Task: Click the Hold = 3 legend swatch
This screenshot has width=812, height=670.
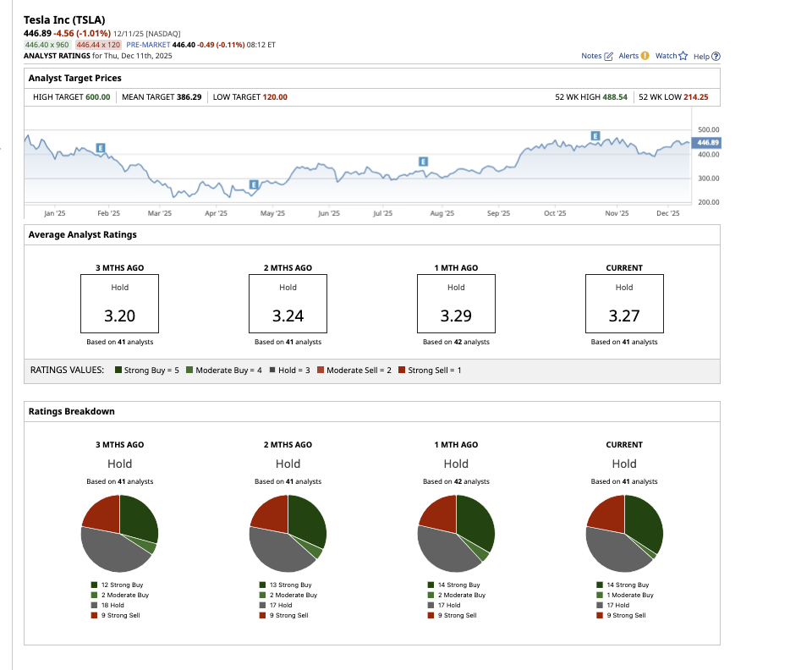Action: click(x=272, y=371)
